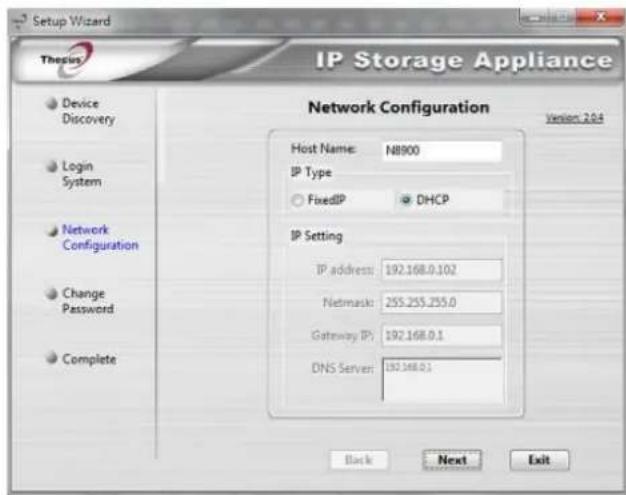Screen dimensions: 626x495
Task: Open the Version 2.0.4 link
Action: click(x=574, y=118)
